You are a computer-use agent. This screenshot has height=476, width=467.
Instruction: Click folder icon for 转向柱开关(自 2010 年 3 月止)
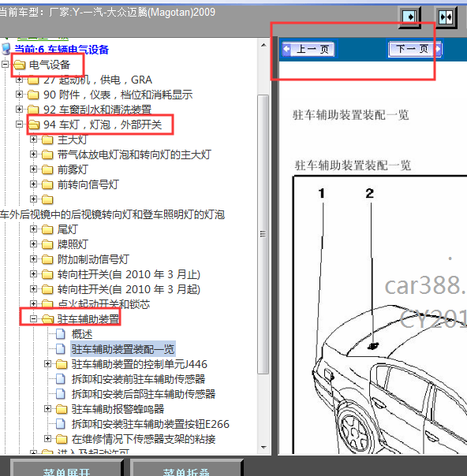click(x=47, y=274)
